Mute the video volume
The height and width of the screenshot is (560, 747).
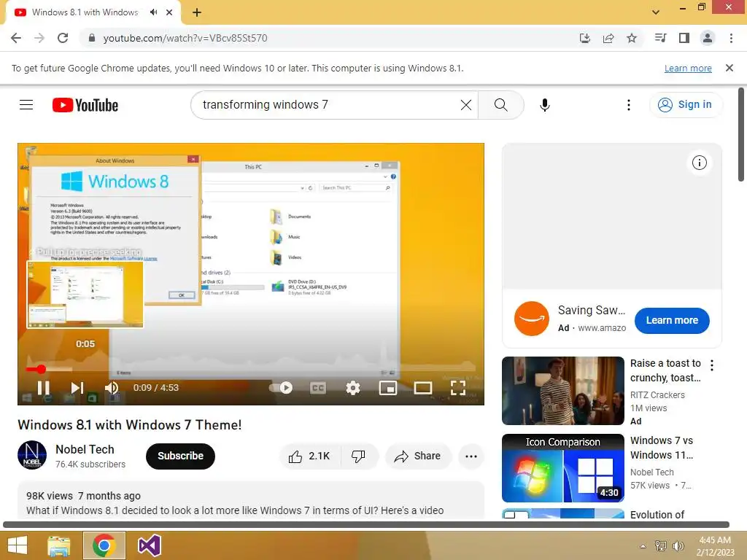click(x=112, y=388)
